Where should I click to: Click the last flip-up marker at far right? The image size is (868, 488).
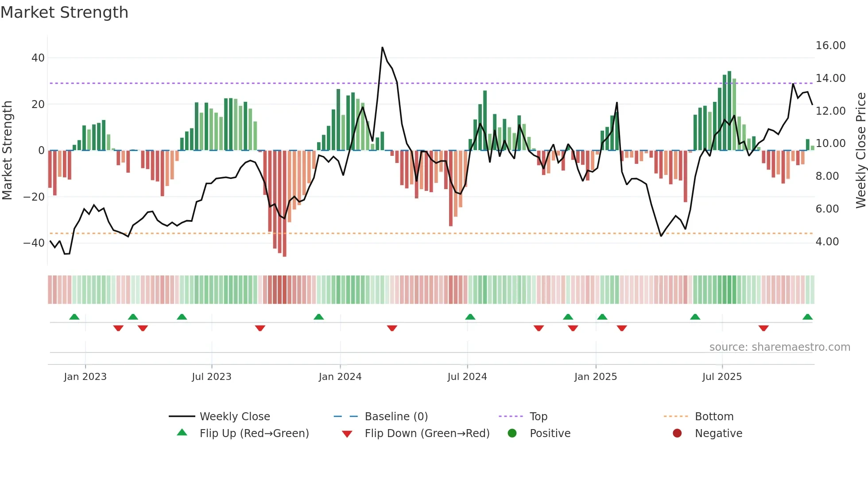[807, 317]
